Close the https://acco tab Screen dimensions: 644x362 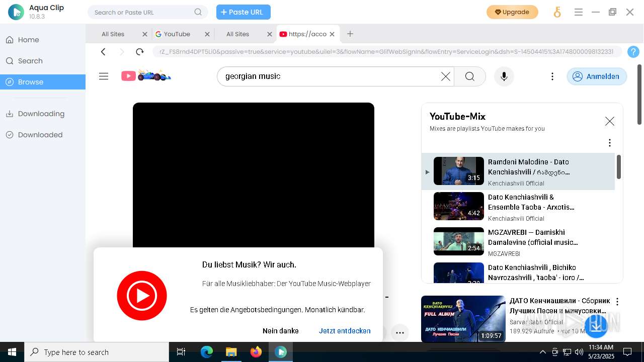pos(332,34)
